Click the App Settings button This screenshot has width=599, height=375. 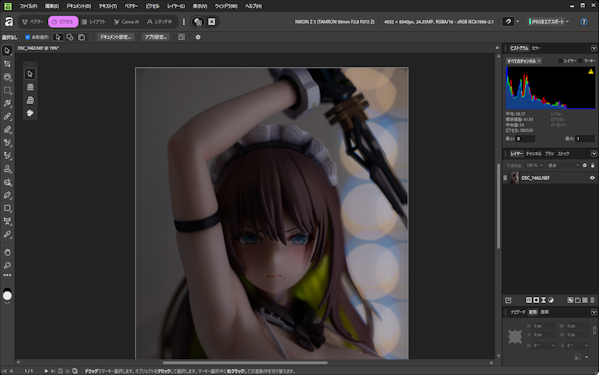point(155,37)
